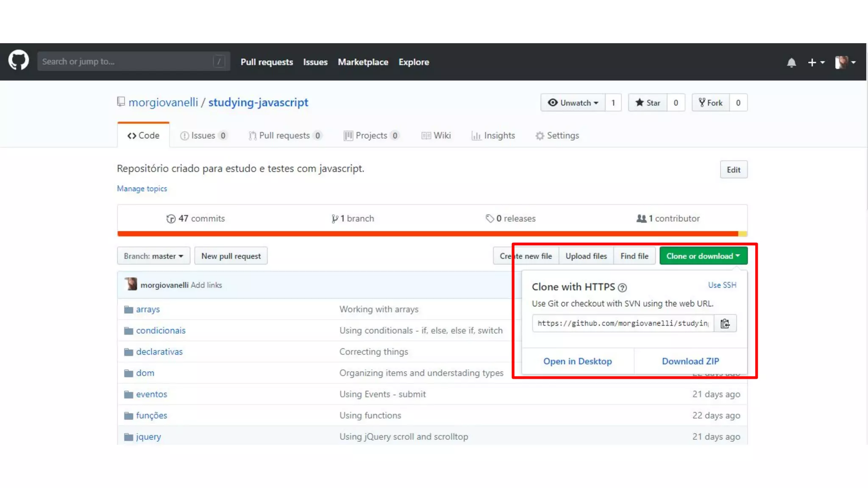Click the orange language bar

427,234
